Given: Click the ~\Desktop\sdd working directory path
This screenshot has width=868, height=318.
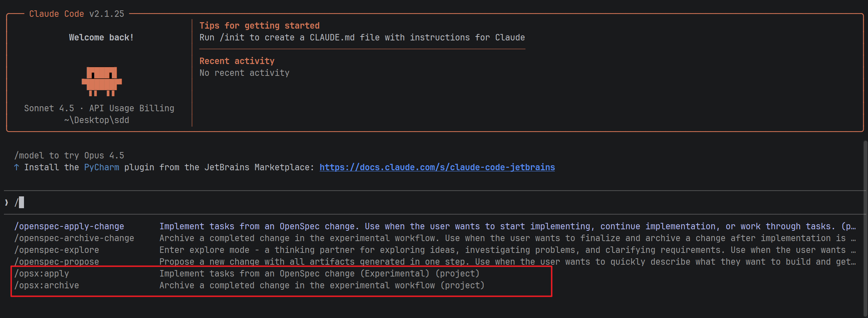Looking at the screenshot, I should (x=97, y=120).
